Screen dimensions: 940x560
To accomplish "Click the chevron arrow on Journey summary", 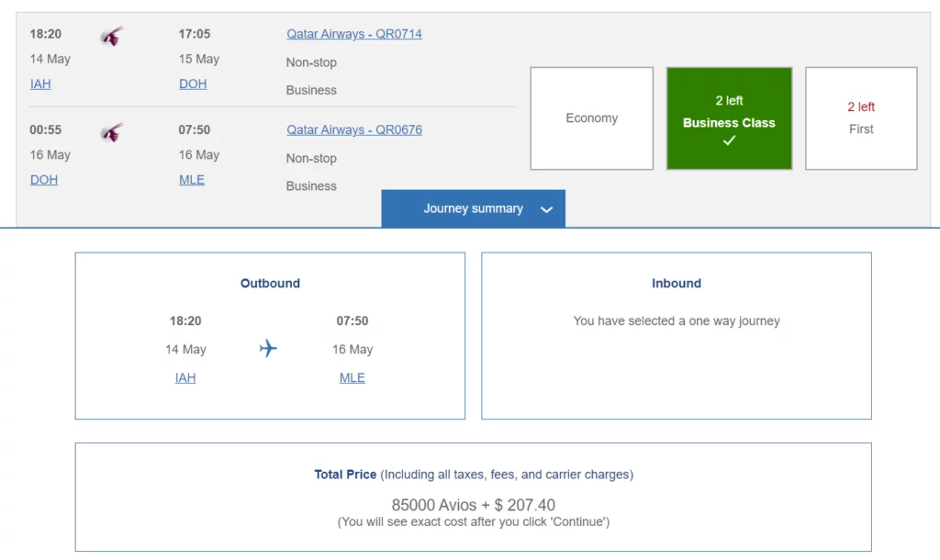I will [546, 210].
